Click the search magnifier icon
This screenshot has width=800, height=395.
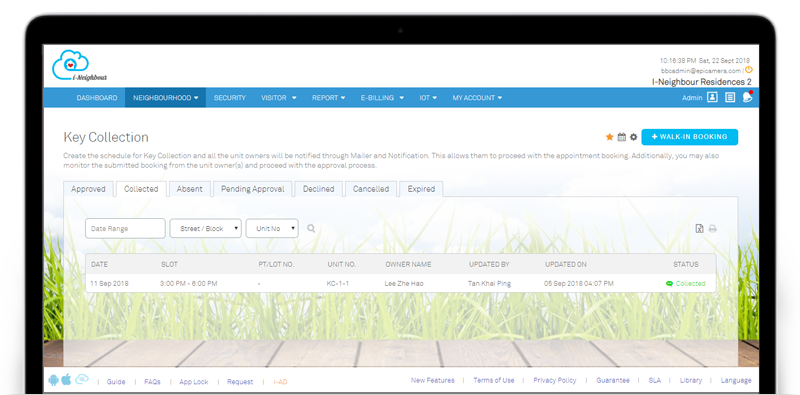(311, 229)
